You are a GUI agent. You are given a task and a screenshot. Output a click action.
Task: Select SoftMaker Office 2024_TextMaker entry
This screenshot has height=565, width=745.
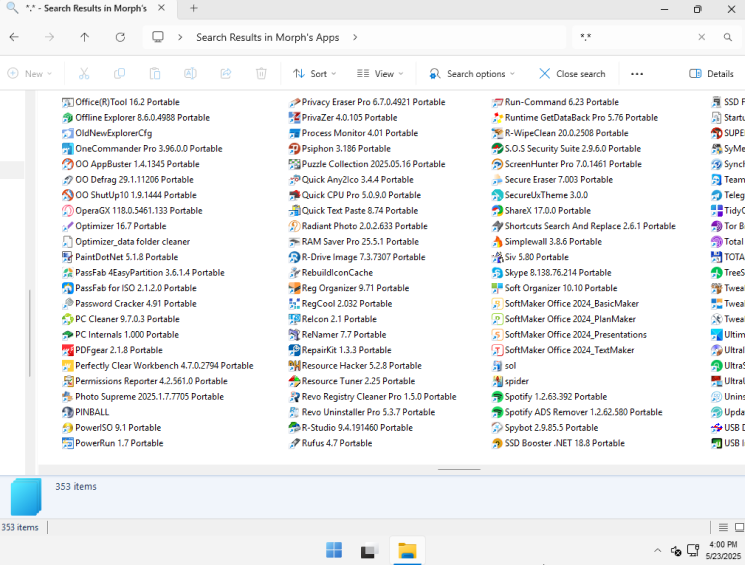(563, 351)
